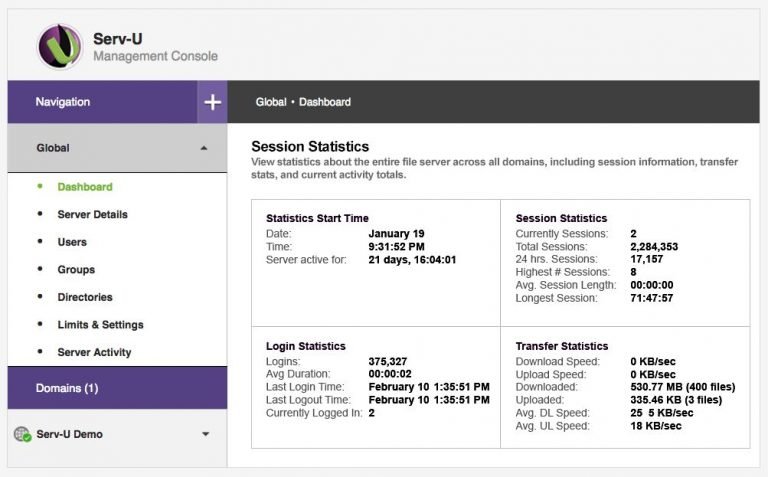Click the Global section header
Image resolution: width=768 pixels, height=477 pixels.
coord(53,148)
